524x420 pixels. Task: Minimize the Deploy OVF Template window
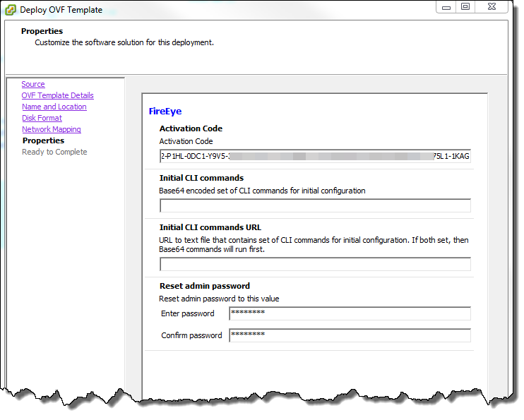(446, 7)
